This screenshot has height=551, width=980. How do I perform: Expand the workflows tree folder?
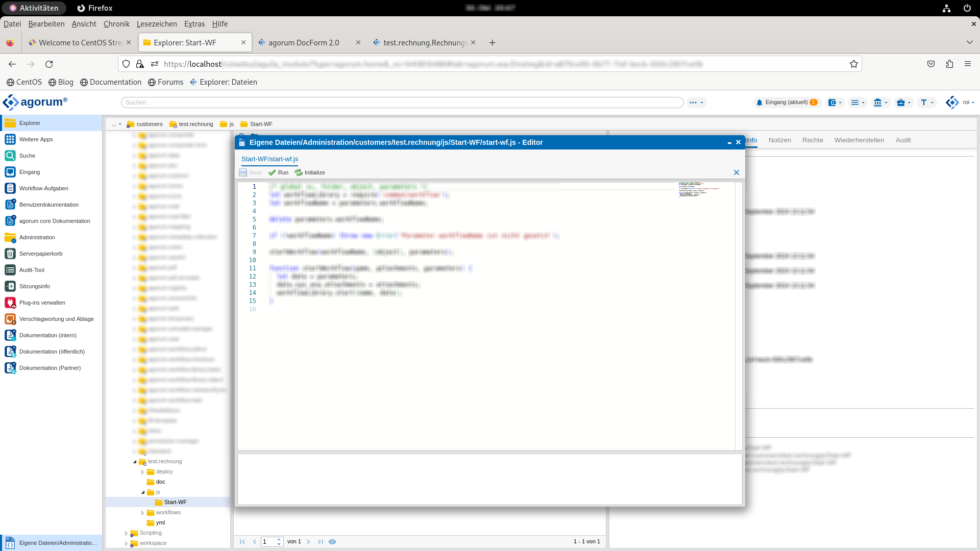point(143,513)
